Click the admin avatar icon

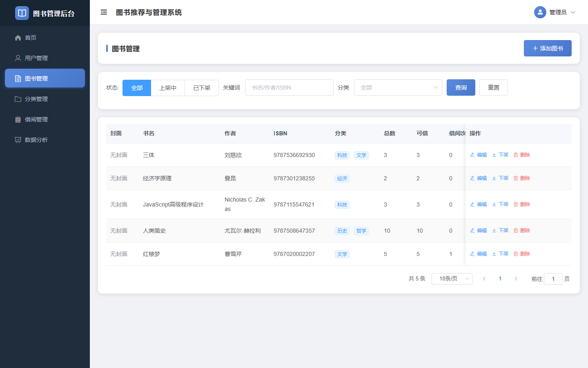(x=540, y=12)
